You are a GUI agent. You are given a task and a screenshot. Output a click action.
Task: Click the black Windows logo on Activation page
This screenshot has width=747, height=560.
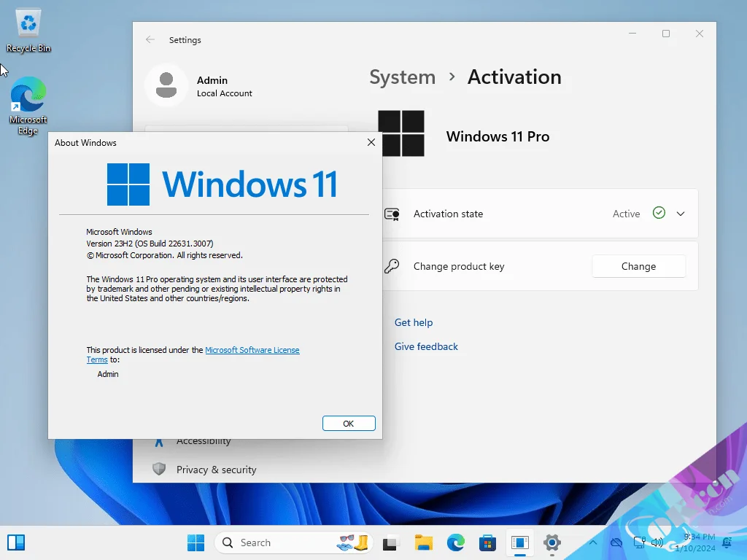[x=401, y=133]
